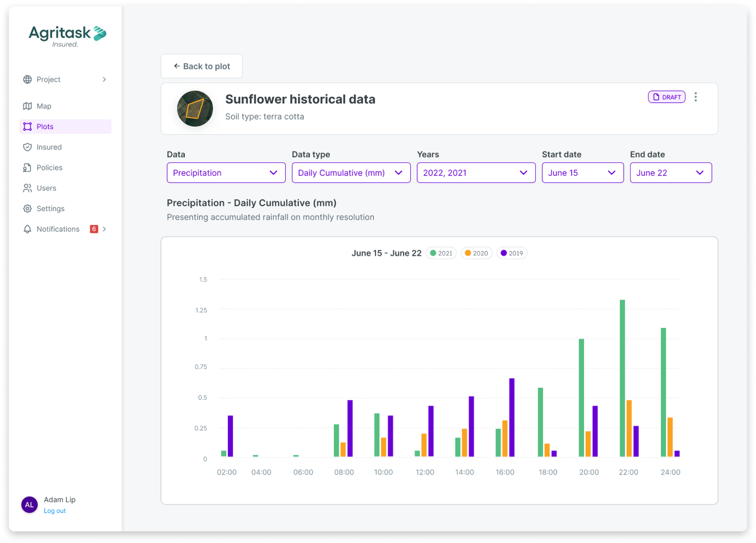Click Back to plot button
The width and height of the screenshot is (756, 543).
click(x=202, y=66)
